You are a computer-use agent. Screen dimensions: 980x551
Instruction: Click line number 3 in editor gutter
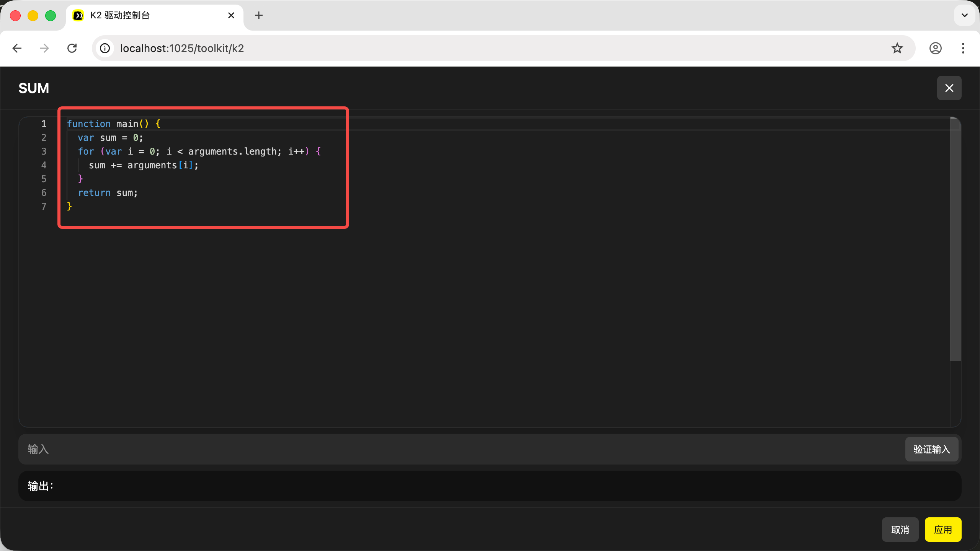tap(44, 152)
